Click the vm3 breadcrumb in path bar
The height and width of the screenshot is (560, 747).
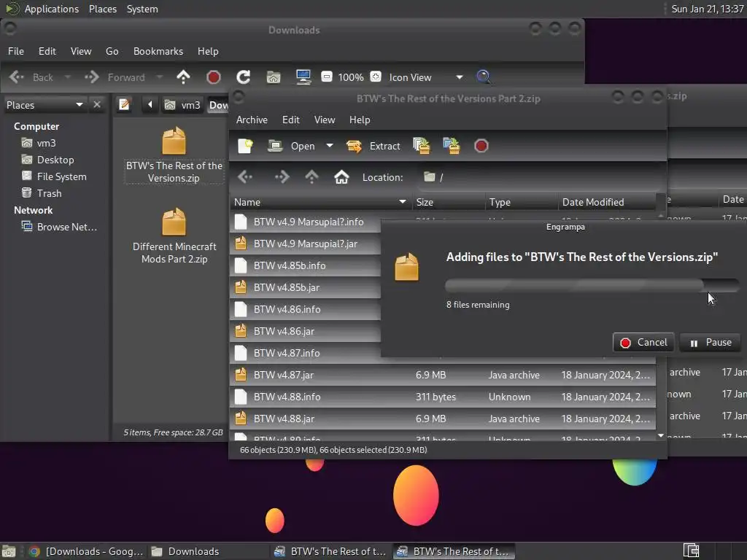(183, 105)
